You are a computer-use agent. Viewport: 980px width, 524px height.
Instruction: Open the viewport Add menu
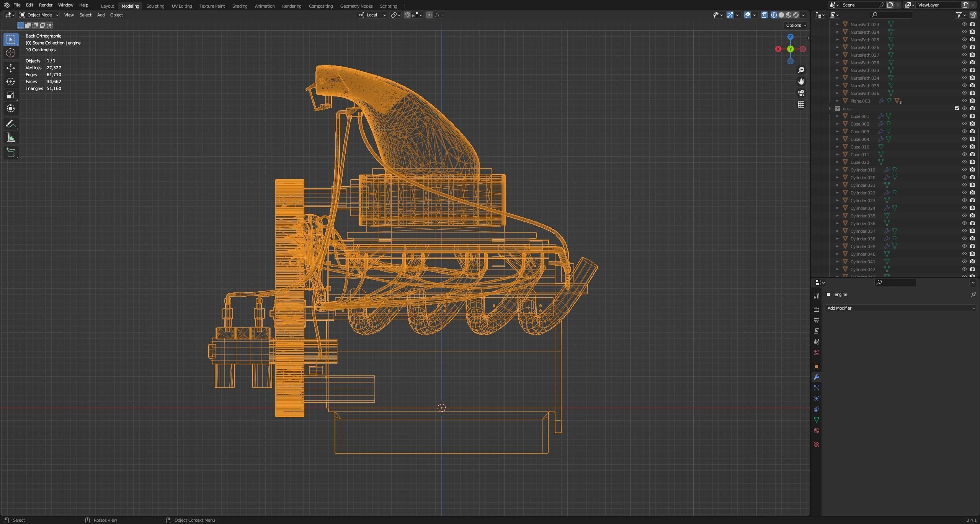click(101, 15)
